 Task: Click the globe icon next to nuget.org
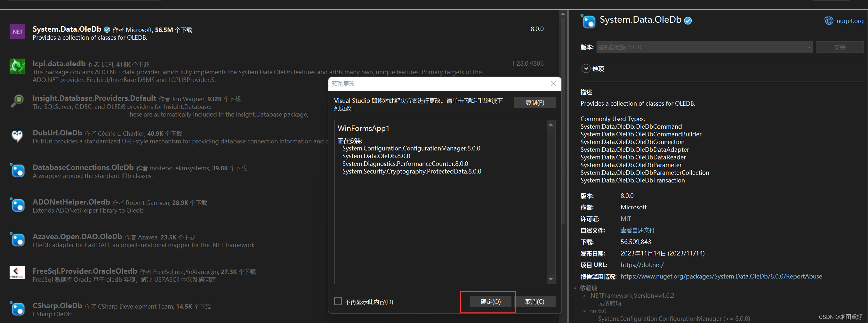829,20
